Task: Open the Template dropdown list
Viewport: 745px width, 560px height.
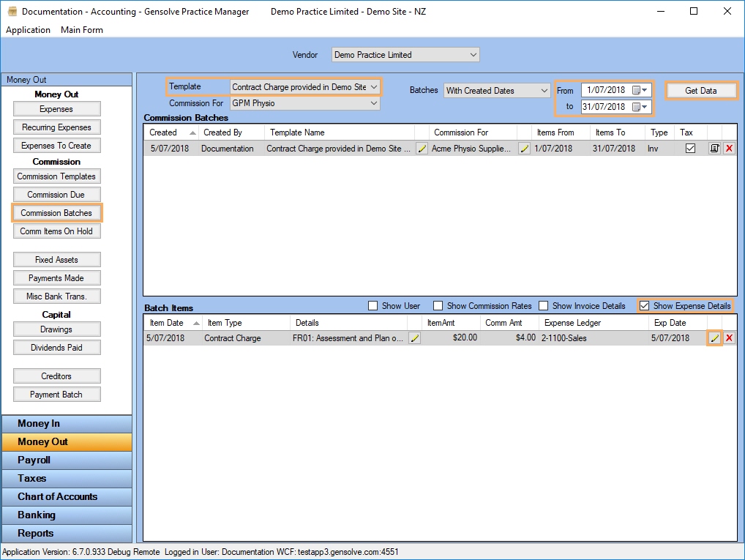Action: click(374, 87)
